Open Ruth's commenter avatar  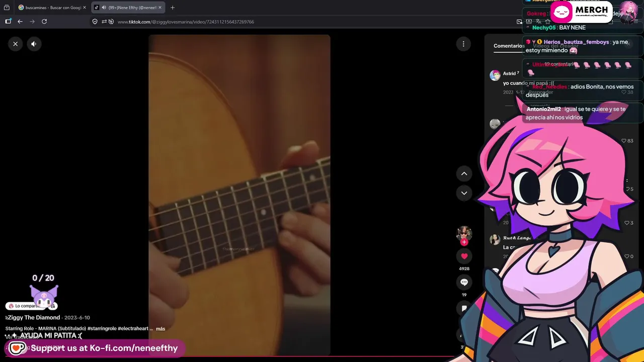click(495, 239)
